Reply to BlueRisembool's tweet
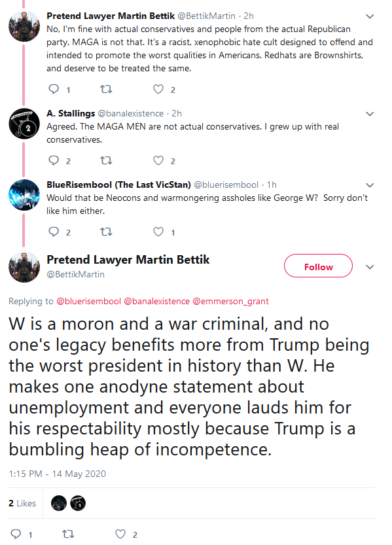Viewport: 392px width, 545px height. 54,232
